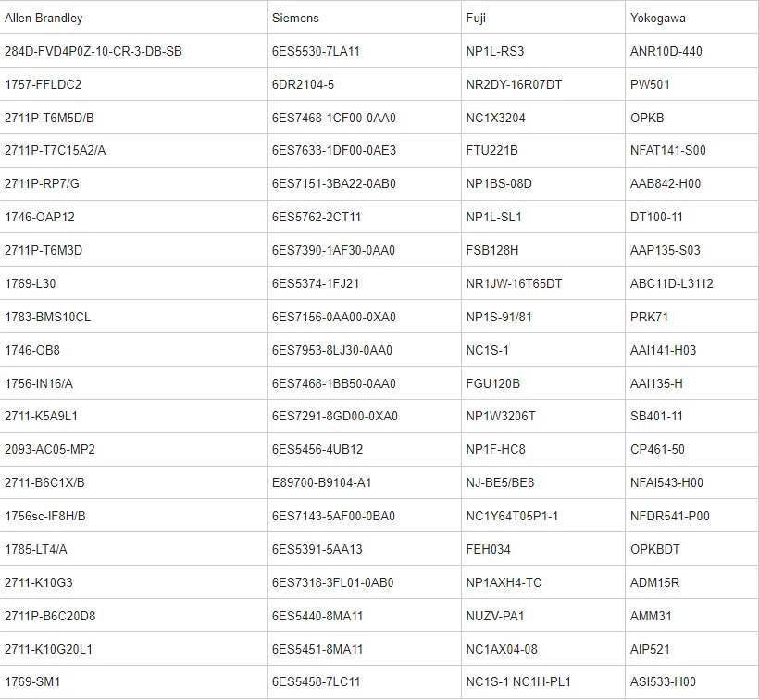Click the Yokogawa column header
Viewport: 759px width, 700px height.
(658, 18)
